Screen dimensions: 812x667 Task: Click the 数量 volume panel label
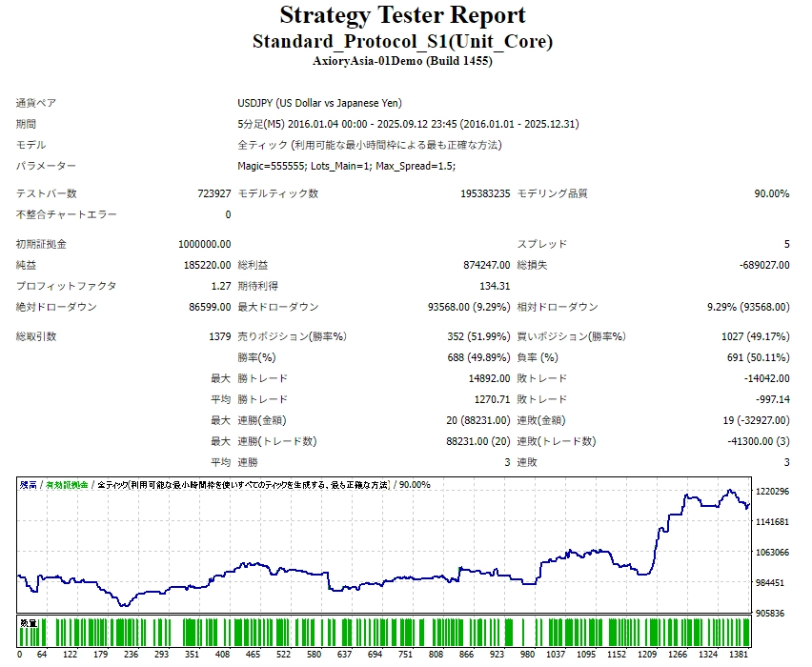[29, 623]
